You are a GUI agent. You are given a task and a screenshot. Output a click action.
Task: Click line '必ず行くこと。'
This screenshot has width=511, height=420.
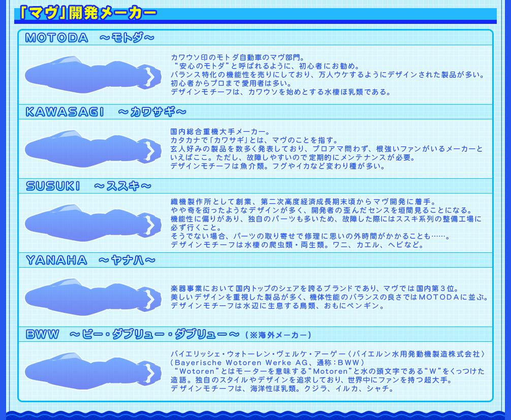pyautogui.click(x=197, y=228)
